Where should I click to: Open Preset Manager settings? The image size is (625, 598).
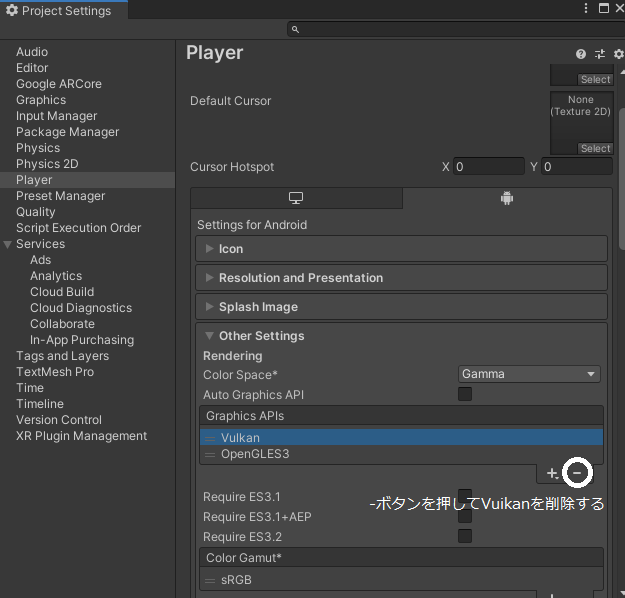point(61,196)
